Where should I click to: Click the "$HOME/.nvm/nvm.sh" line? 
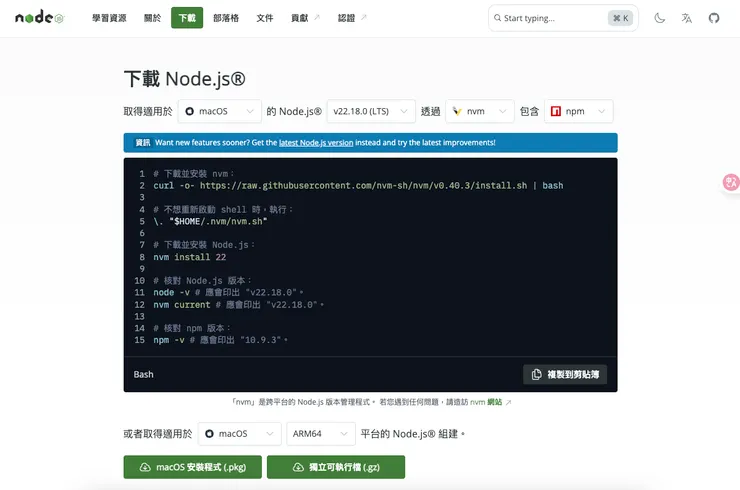[x=210, y=221]
